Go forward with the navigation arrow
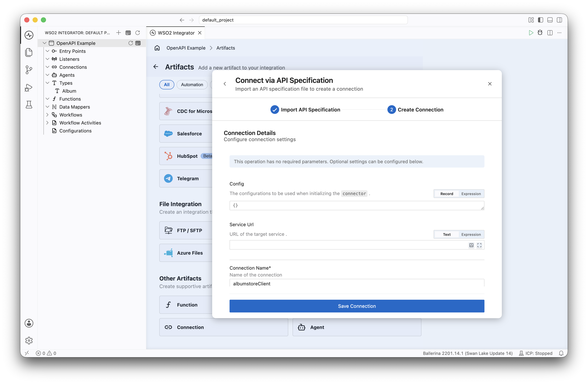The height and width of the screenshot is (384, 588). [x=192, y=20]
